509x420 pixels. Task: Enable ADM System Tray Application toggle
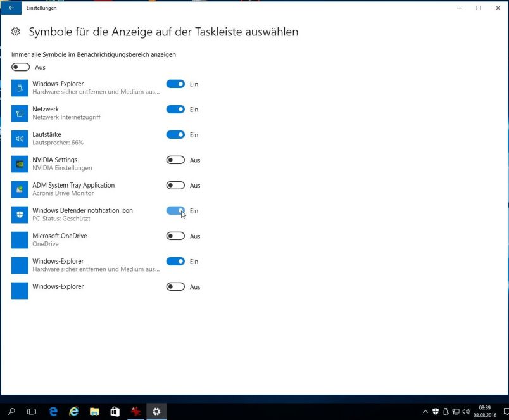pyautogui.click(x=175, y=186)
